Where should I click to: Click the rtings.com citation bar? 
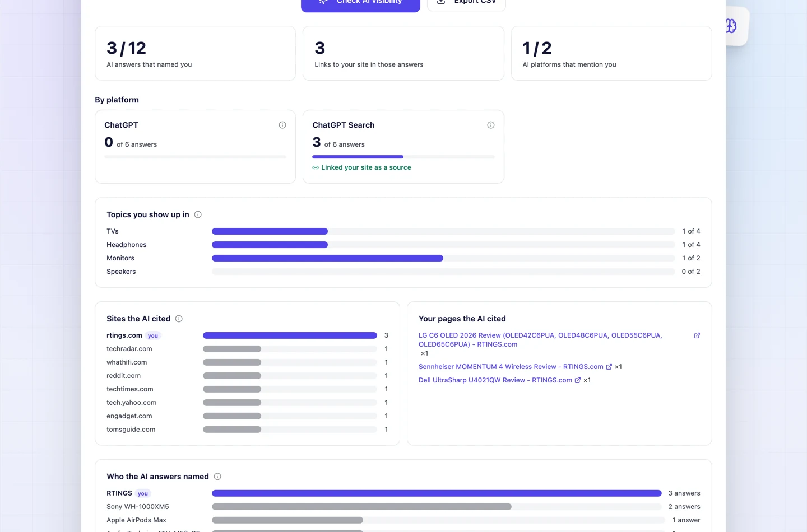point(290,335)
